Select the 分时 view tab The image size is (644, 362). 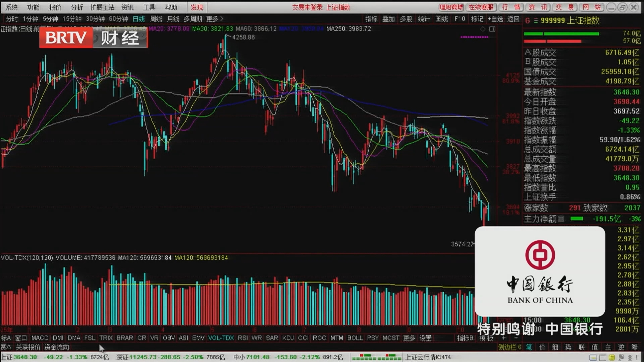(12, 19)
